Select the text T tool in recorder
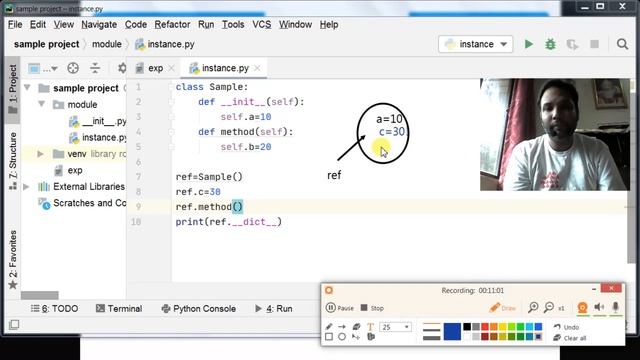This screenshot has height=360, width=640. [370, 327]
